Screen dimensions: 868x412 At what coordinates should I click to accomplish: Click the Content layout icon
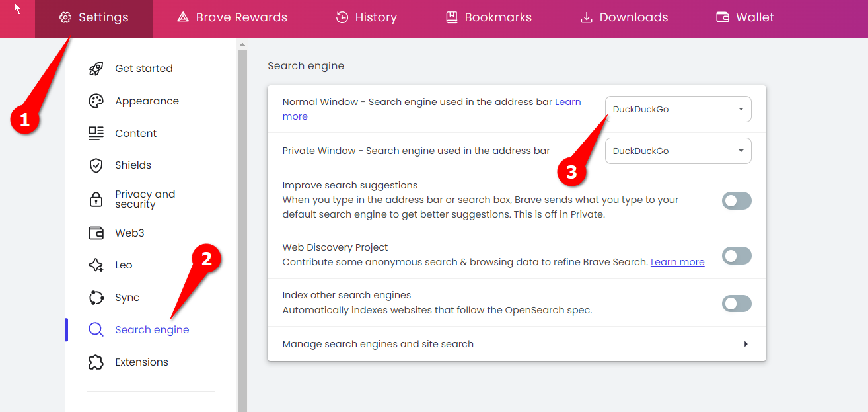click(x=96, y=133)
